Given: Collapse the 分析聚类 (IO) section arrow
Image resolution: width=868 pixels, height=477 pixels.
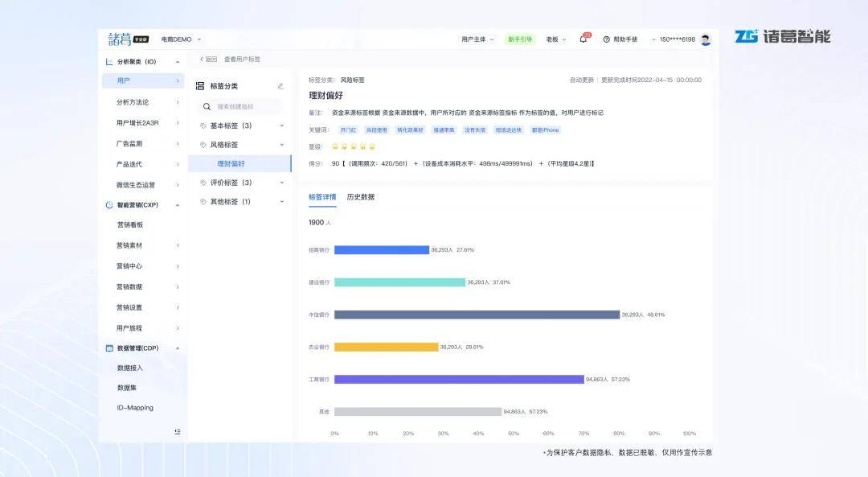Looking at the screenshot, I should 178,62.
